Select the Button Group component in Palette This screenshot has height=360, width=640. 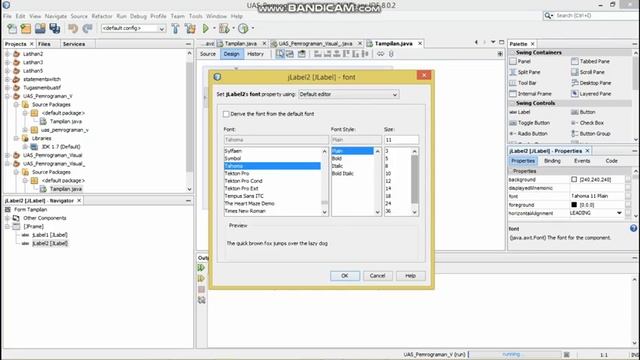pyautogui.click(x=591, y=134)
